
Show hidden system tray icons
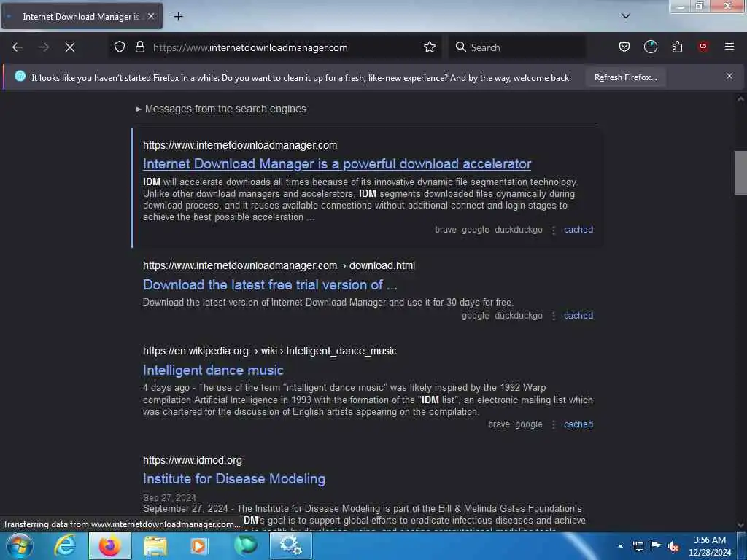620,546
